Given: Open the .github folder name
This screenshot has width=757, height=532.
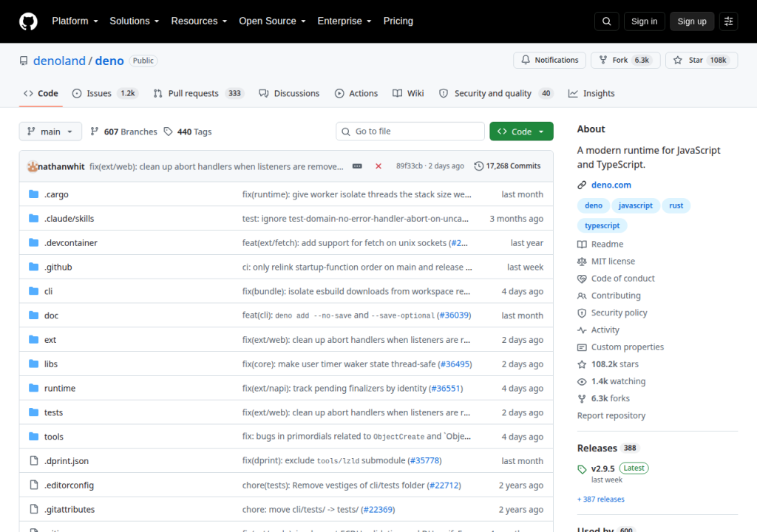Looking at the screenshot, I should click(x=58, y=267).
